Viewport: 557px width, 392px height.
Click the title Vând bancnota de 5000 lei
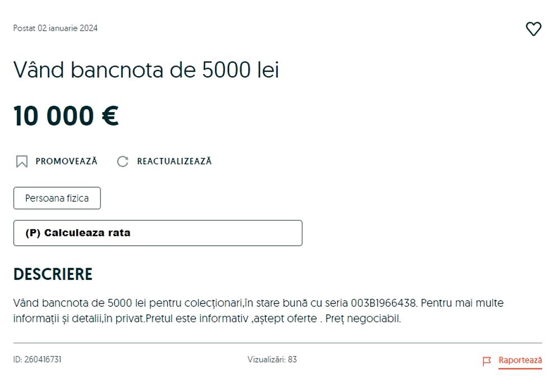(146, 70)
